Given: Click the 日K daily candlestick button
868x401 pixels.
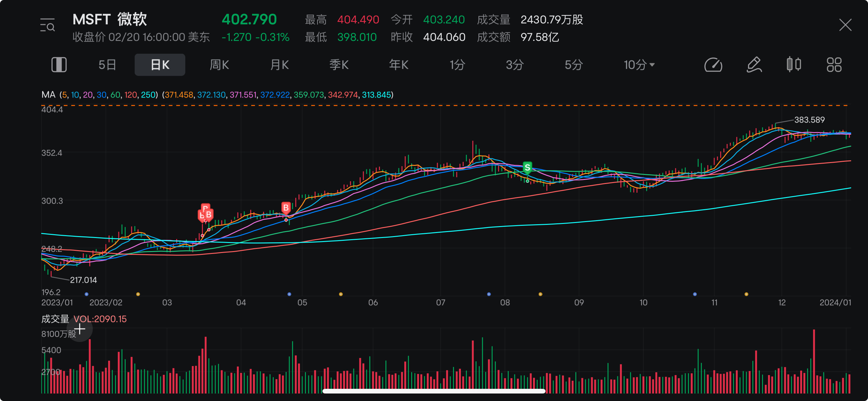Looking at the screenshot, I should coord(159,65).
